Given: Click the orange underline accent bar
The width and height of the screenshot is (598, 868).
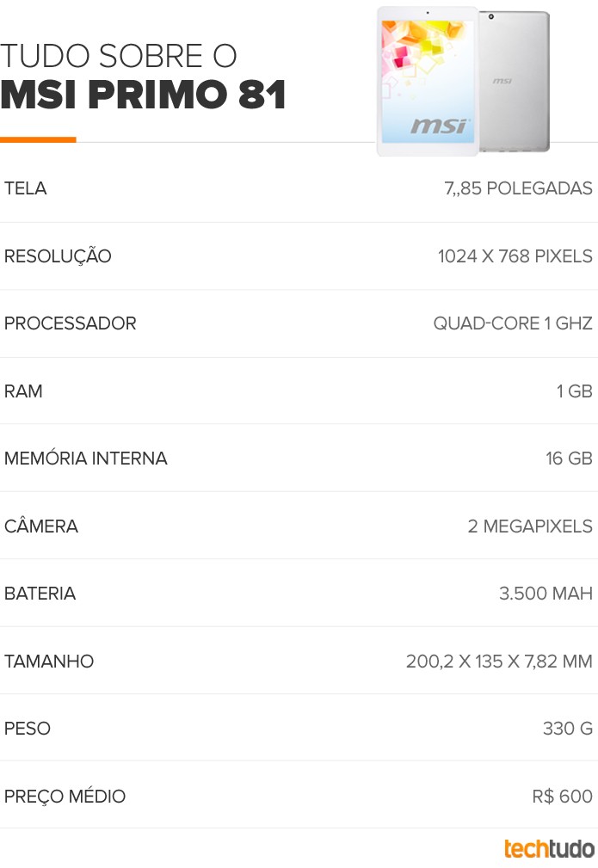Looking at the screenshot, I should 38,140.
